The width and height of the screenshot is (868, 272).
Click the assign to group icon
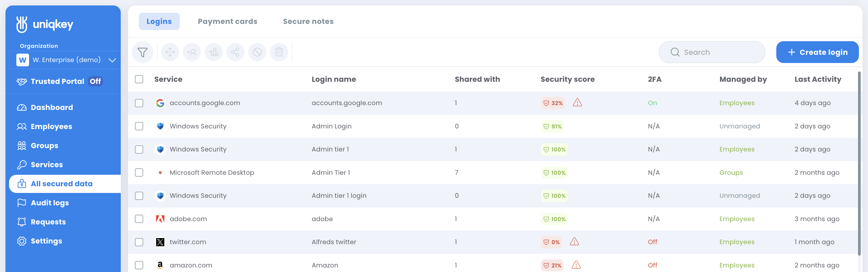point(214,52)
